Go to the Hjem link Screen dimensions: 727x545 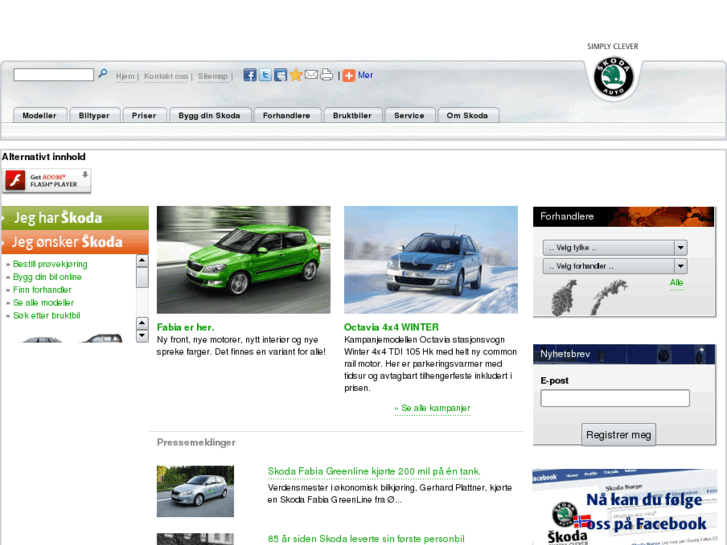[x=125, y=76]
